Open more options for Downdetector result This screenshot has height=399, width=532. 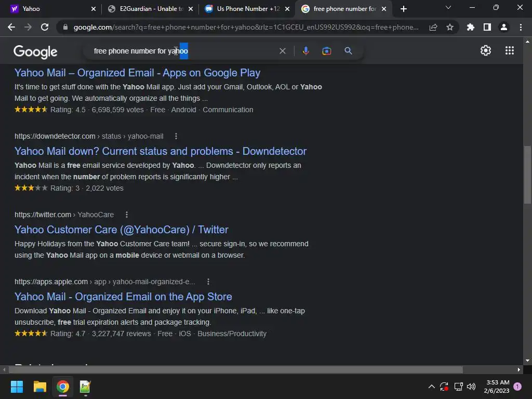pyautogui.click(x=176, y=136)
